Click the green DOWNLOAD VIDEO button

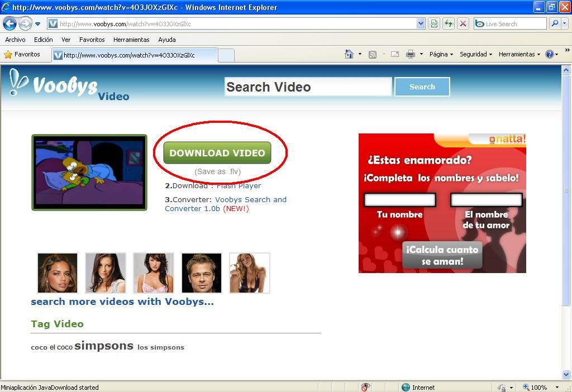[217, 153]
